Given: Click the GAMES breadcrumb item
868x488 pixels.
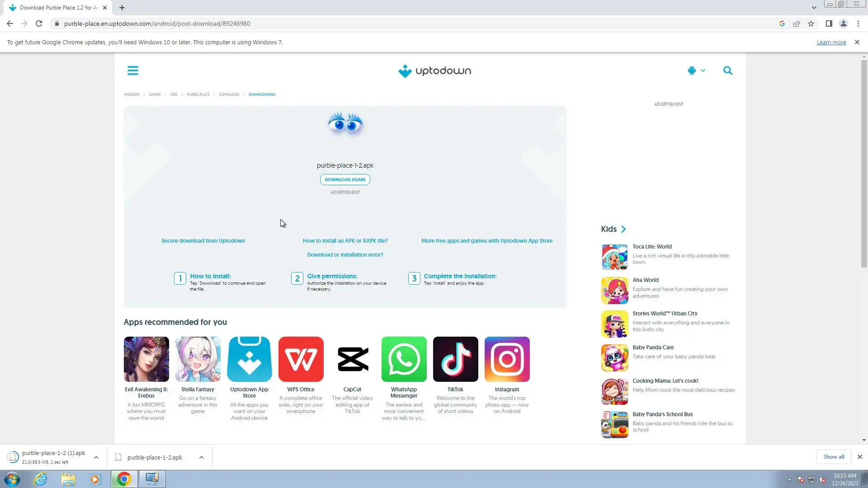Looking at the screenshot, I should [155, 94].
